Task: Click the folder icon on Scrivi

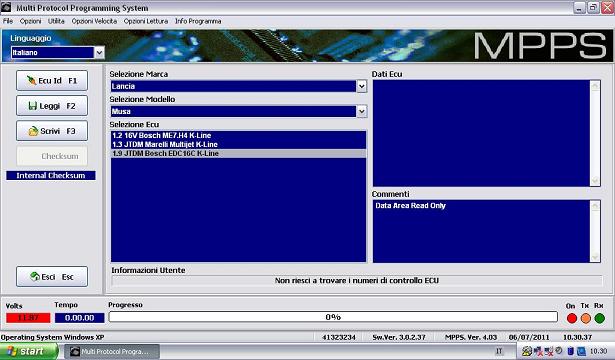Action: [x=33, y=131]
